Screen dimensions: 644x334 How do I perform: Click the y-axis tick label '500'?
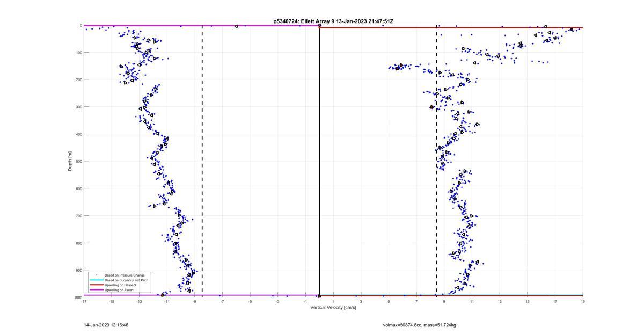[79, 161]
